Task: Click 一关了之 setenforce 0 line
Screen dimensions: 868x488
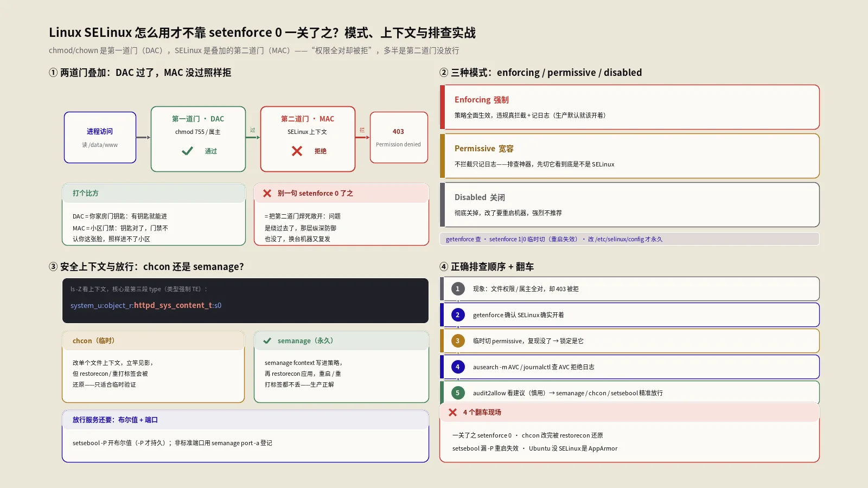Action: tap(527, 435)
